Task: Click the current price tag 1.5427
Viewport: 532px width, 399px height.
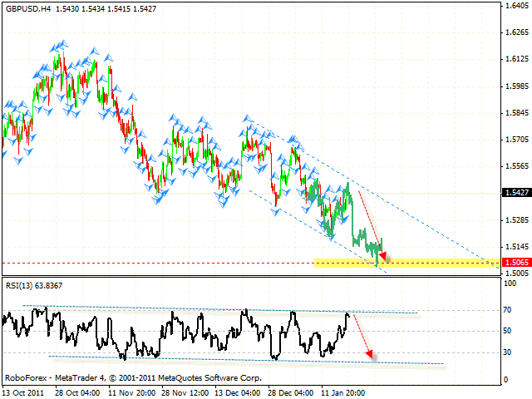Action: pos(515,193)
